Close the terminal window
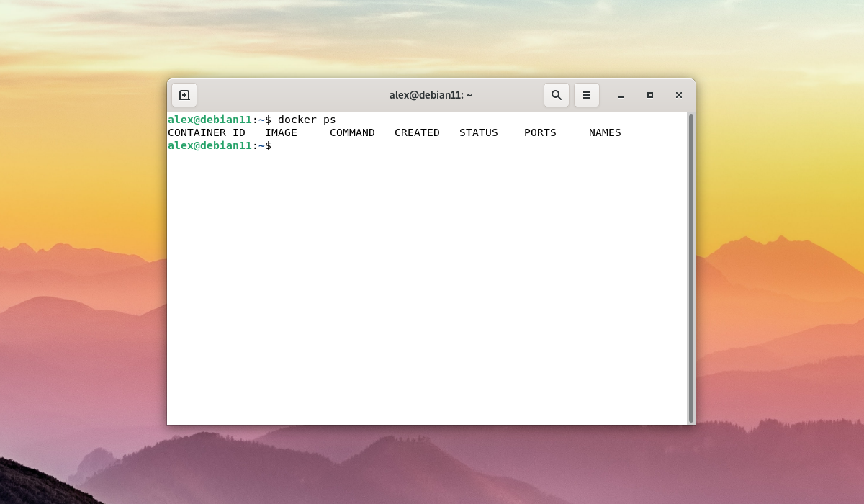This screenshot has height=504, width=864. (679, 95)
